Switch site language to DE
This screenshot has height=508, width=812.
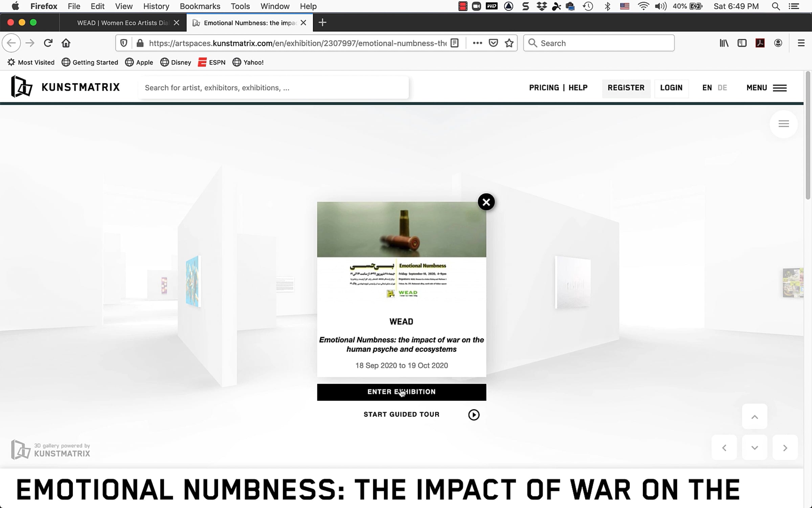tap(722, 88)
